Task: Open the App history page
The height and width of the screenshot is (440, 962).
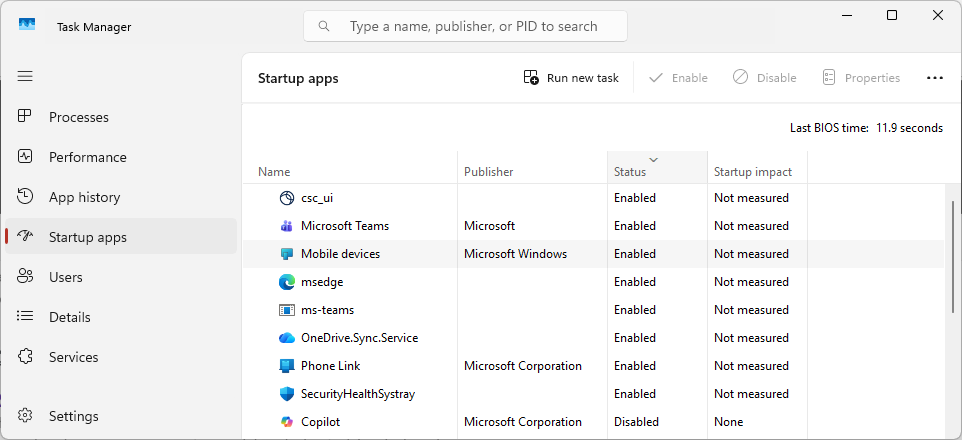Action: click(x=121, y=197)
